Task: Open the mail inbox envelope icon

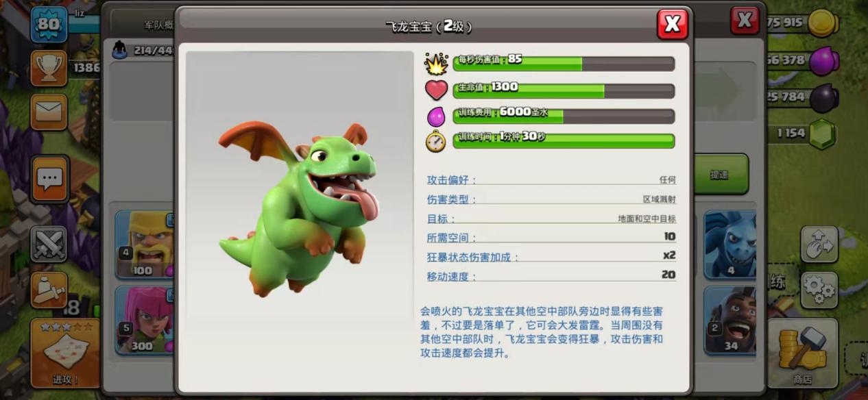Action: pos(49,112)
